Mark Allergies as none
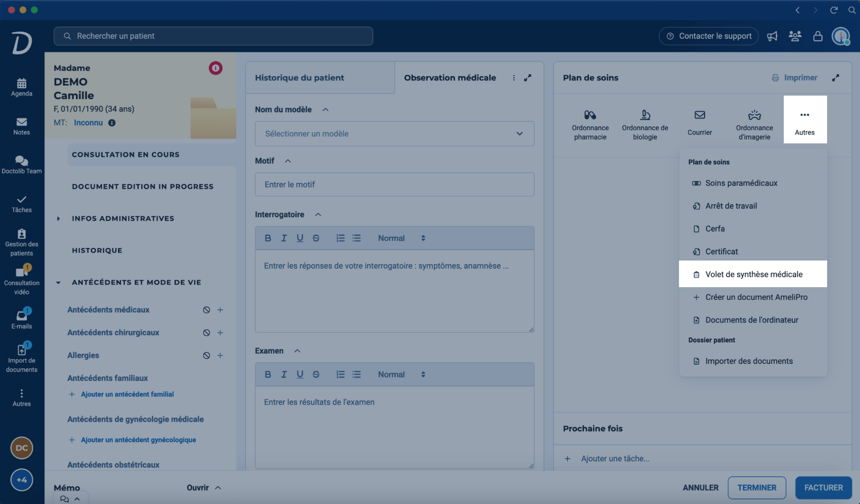Image resolution: width=860 pixels, height=504 pixels. (x=206, y=355)
